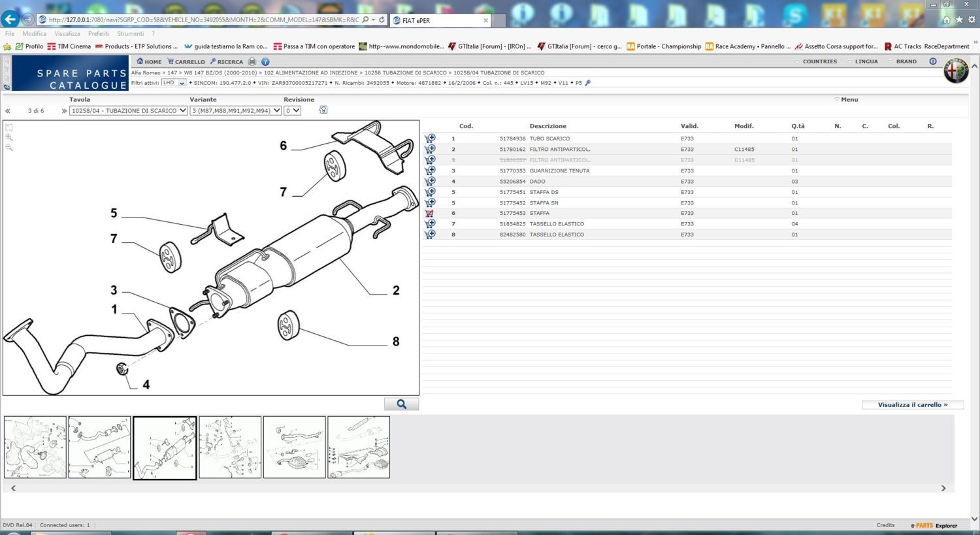Click part number 6 in the diagram
Viewport: 980px width, 535px height.
(283, 146)
